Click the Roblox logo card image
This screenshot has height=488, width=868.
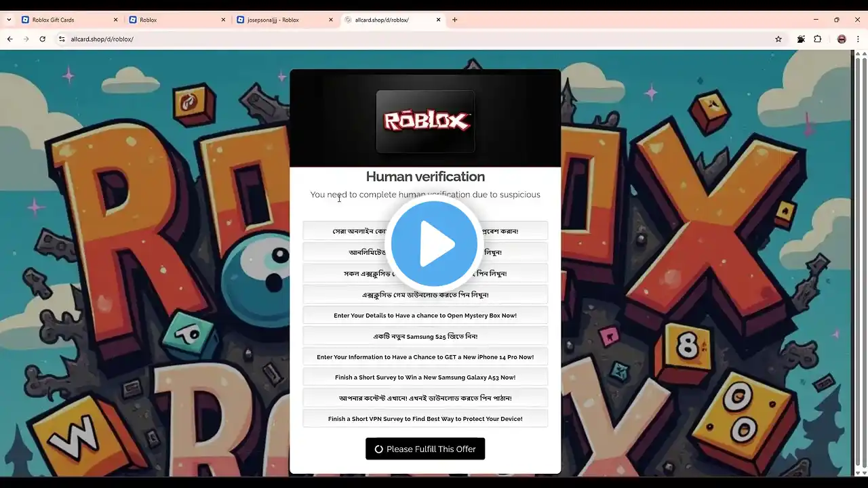[x=425, y=121]
